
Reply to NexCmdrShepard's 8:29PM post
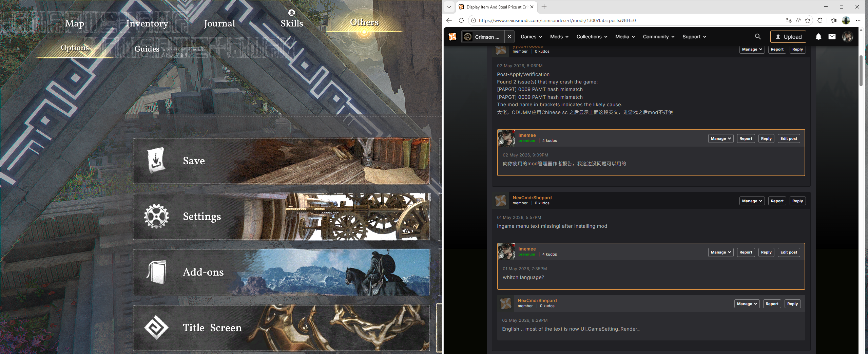(x=792, y=304)
